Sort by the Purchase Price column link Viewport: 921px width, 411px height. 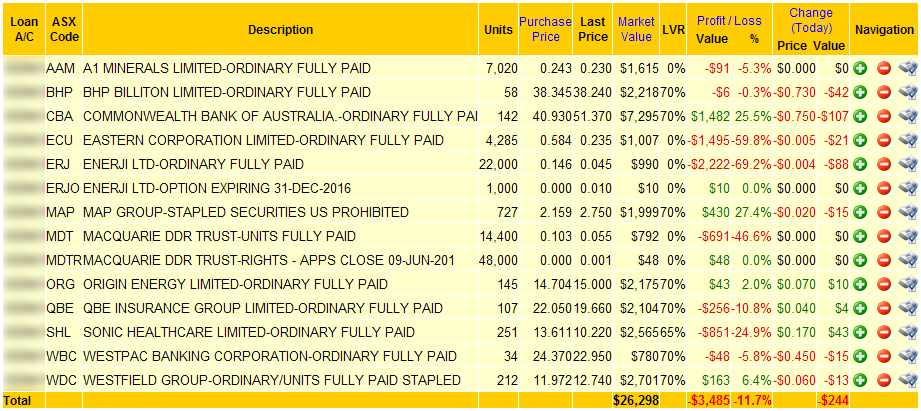[x=545, y=29]
